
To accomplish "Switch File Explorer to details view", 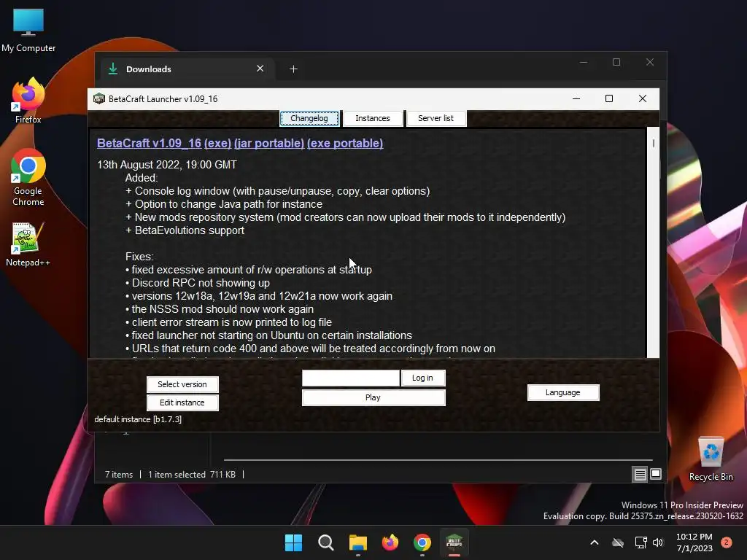I will tap(640, 474).
